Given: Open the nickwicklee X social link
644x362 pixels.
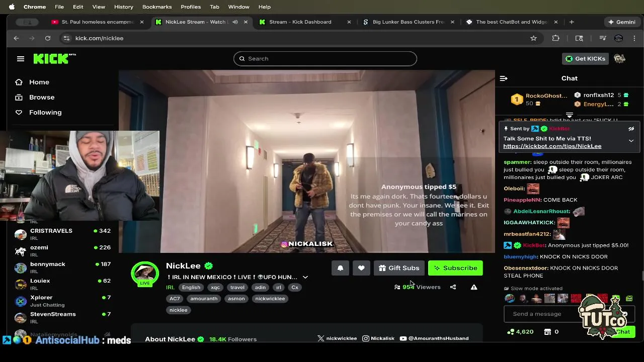Looking at the screenshot, I should tap(337, 338).
